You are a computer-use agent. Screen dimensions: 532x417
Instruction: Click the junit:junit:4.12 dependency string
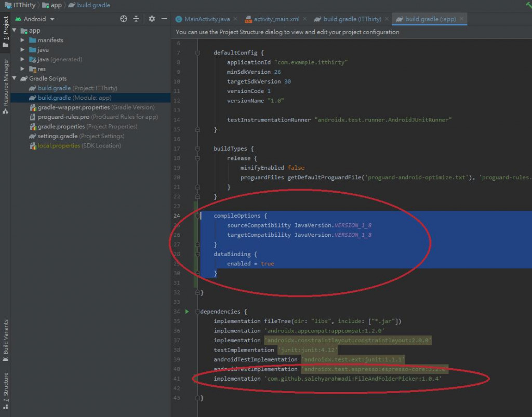(x=308, y=350)
